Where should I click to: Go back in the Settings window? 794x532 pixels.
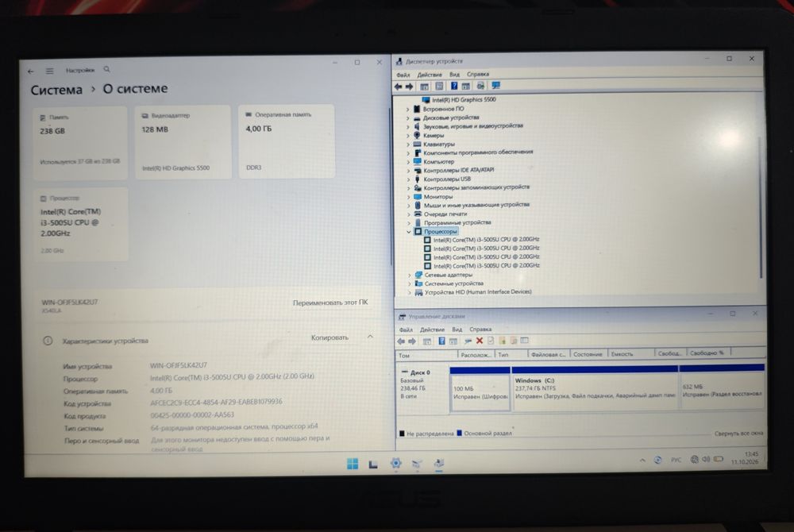[31, 71]
